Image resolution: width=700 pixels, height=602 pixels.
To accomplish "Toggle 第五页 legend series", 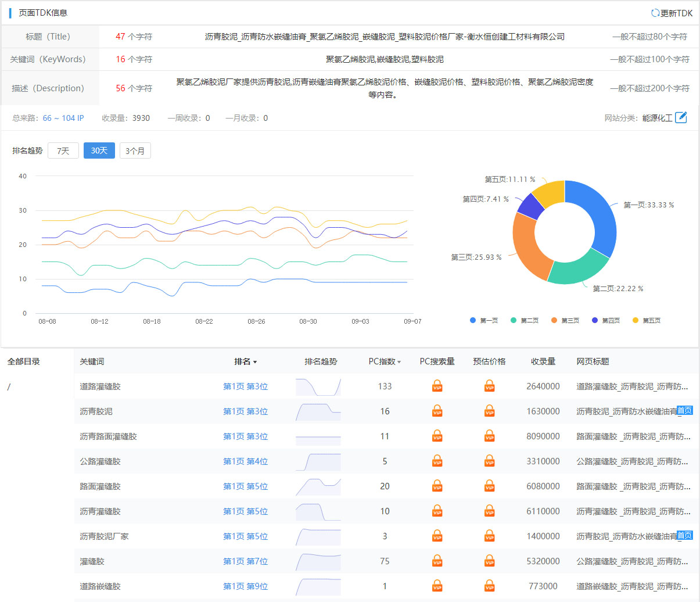I will coord(647,320).
